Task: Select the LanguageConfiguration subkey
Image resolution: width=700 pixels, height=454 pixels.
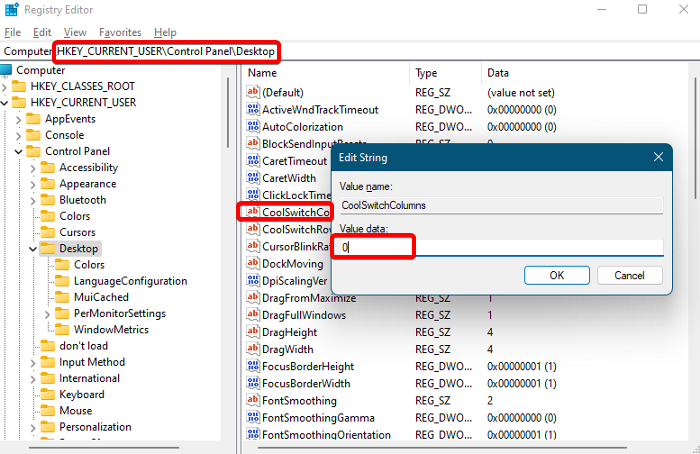Action: point(130,281)
